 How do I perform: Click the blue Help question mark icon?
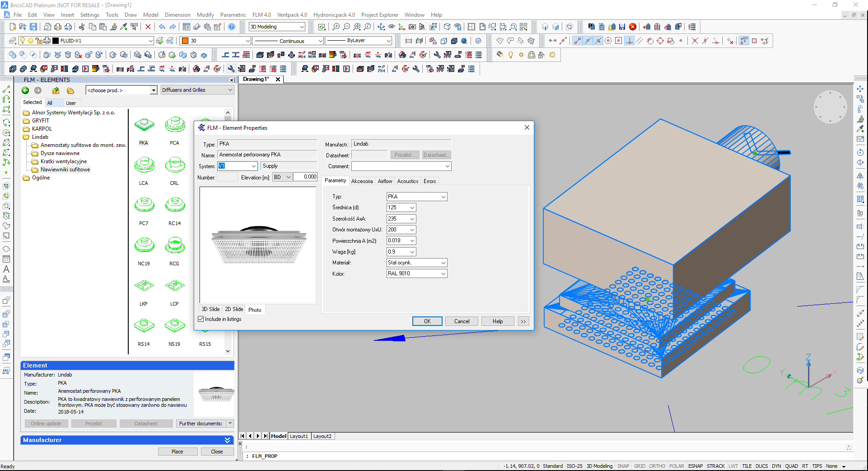coord(232,27)
